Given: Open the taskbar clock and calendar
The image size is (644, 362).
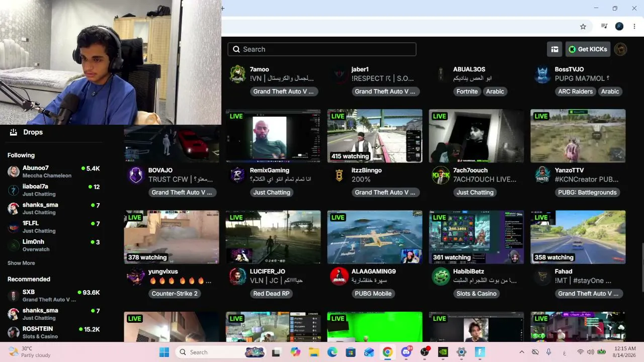Looking at the screenshot, I should coord(625,352).
